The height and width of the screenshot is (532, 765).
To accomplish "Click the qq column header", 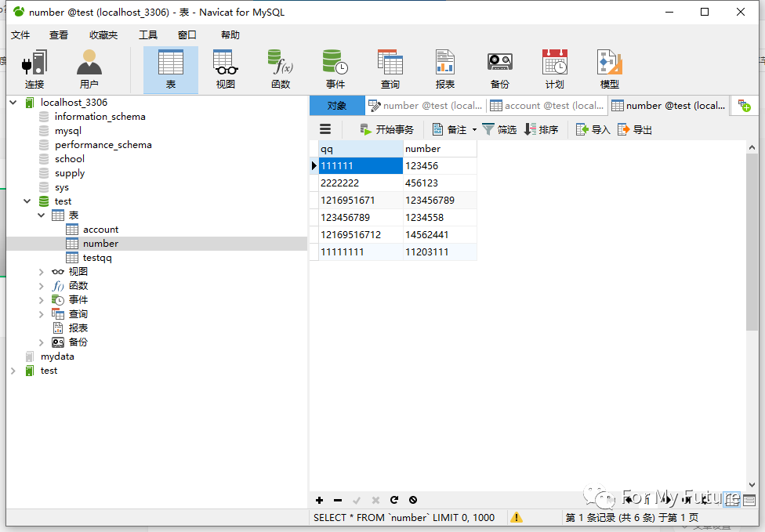I will 361,149.
